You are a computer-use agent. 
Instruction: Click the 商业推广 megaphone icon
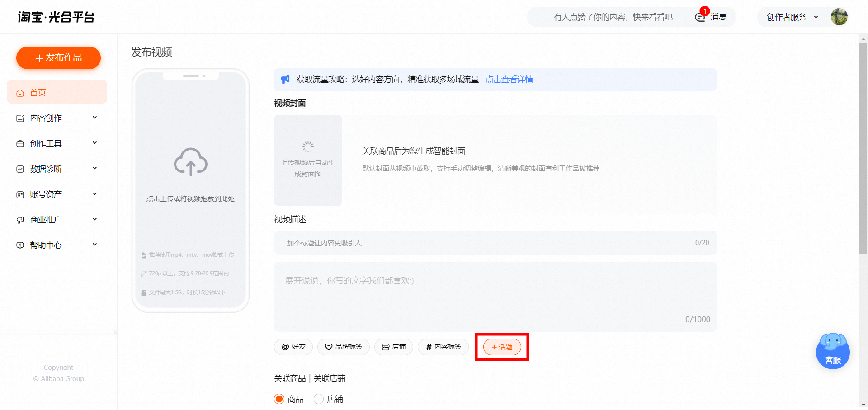click(x=20, y=220)
